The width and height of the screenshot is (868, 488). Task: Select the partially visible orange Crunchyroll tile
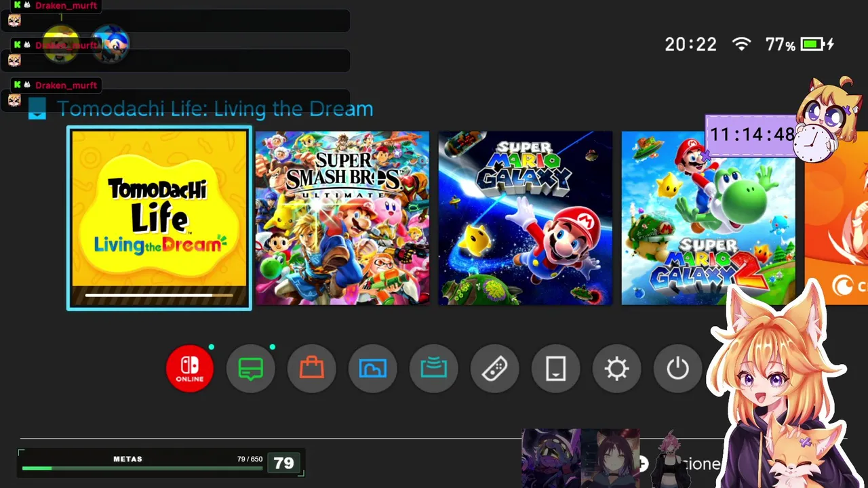click(x=836, y=218)
